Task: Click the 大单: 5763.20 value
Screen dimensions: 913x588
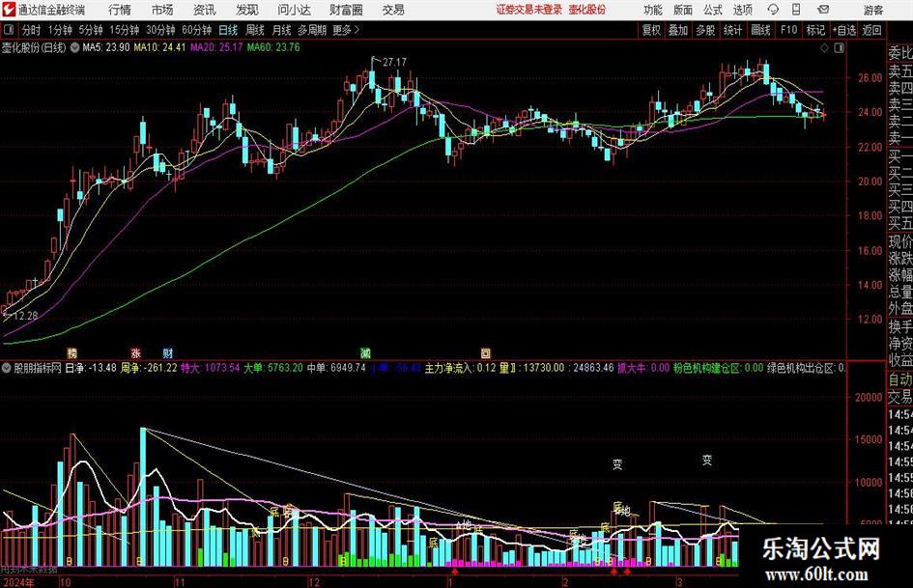Action: (273, 368)
